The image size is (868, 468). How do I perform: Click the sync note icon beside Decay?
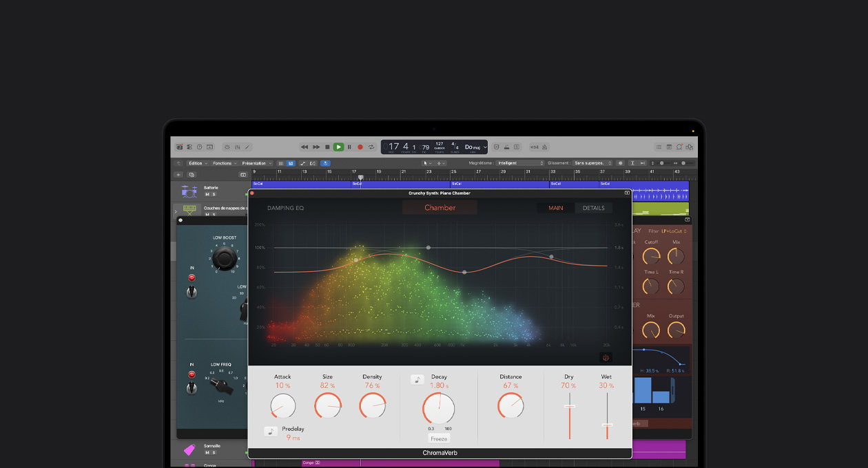click(x=417, y=379)
